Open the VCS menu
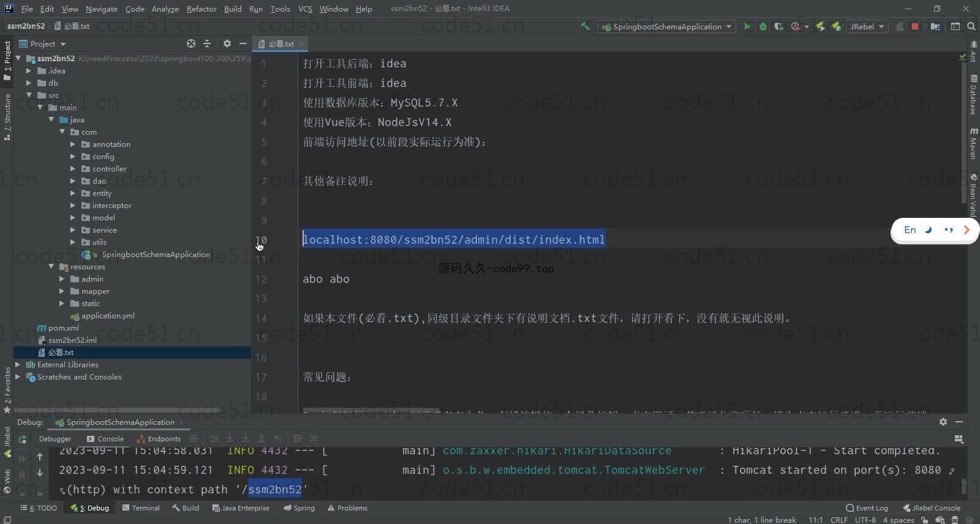The image size is (980, 524). click(x=305, y=9)
